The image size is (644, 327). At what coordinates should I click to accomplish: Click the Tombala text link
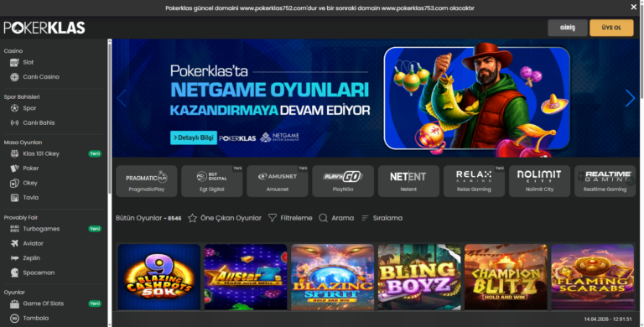coord(36,319)
